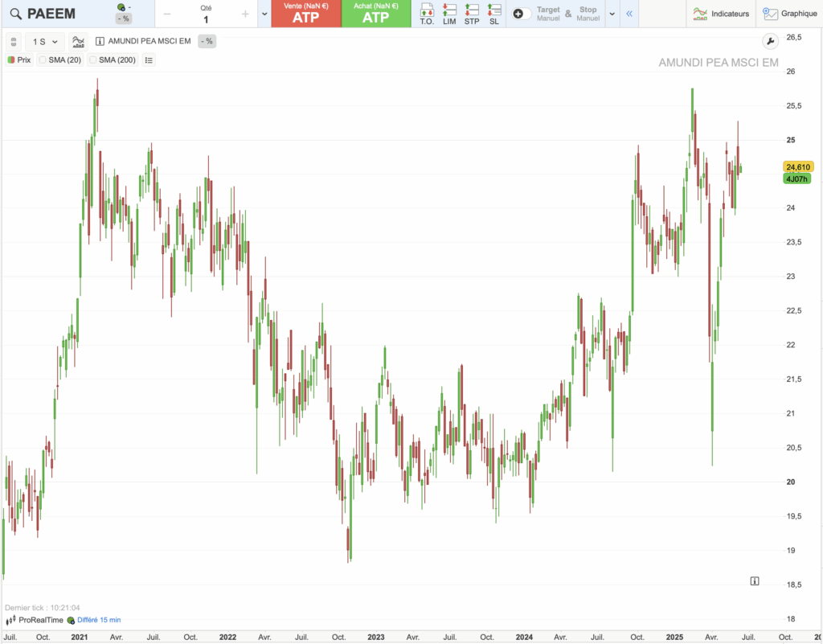Click the AMUNDI PEA MSCI EM instrument name
This screenshot has width=823, height=644.
pyautogui.click(x=149, y=41)
